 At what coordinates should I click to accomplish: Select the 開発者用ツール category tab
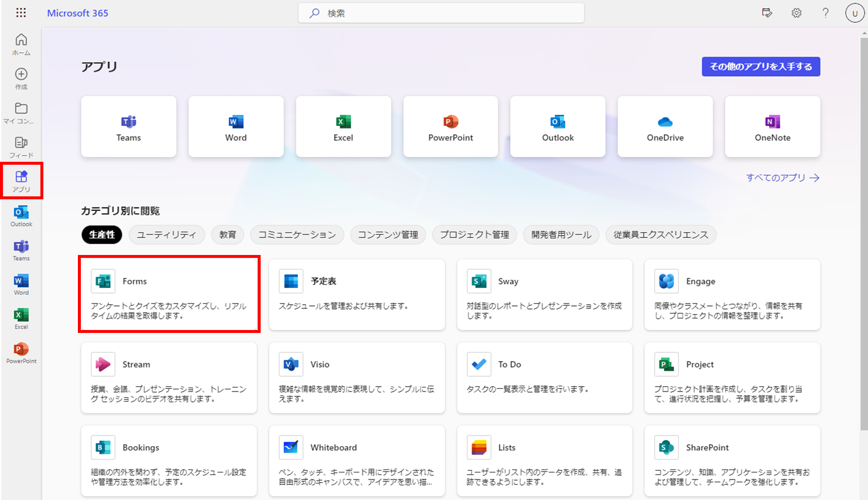561,234
